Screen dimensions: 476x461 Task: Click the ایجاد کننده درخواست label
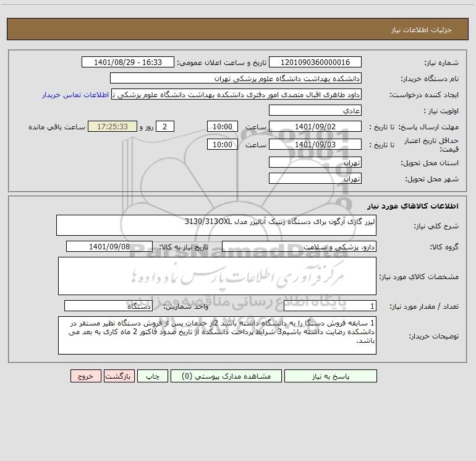[424, 95]
